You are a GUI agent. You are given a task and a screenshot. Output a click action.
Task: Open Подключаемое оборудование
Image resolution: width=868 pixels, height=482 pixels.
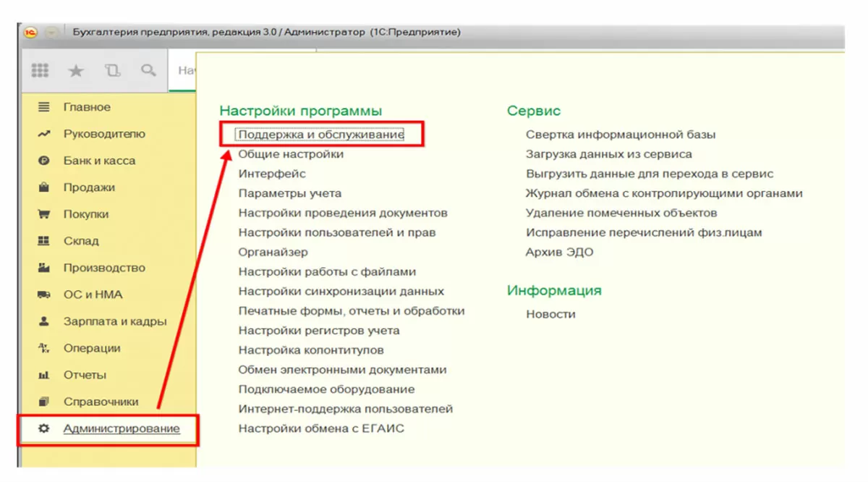327,389
